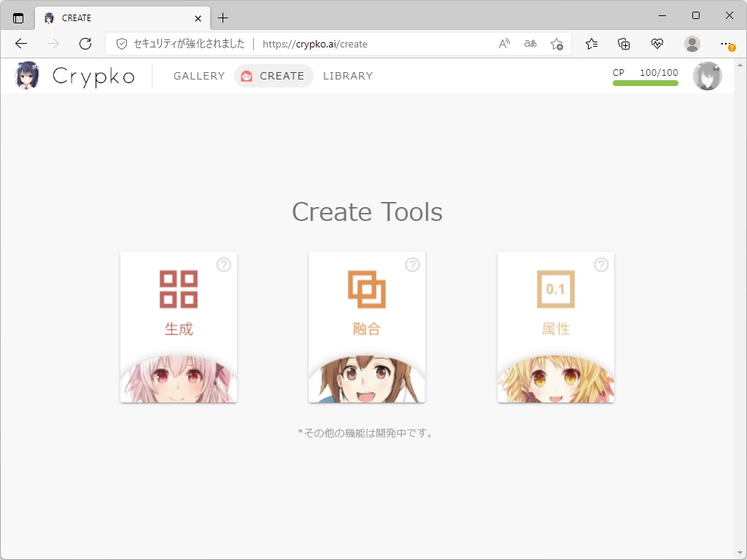Open the browser Collections panel

coord(624,44)
